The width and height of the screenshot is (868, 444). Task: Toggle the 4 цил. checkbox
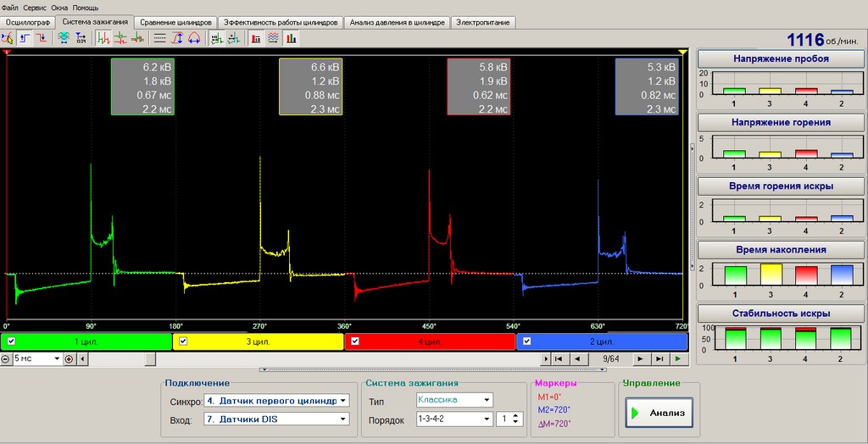click(355, 341)
